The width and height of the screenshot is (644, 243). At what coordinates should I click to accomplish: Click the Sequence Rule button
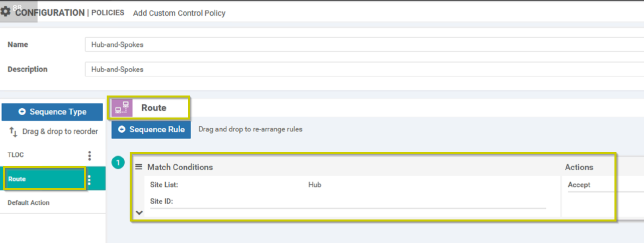[151, 129]
